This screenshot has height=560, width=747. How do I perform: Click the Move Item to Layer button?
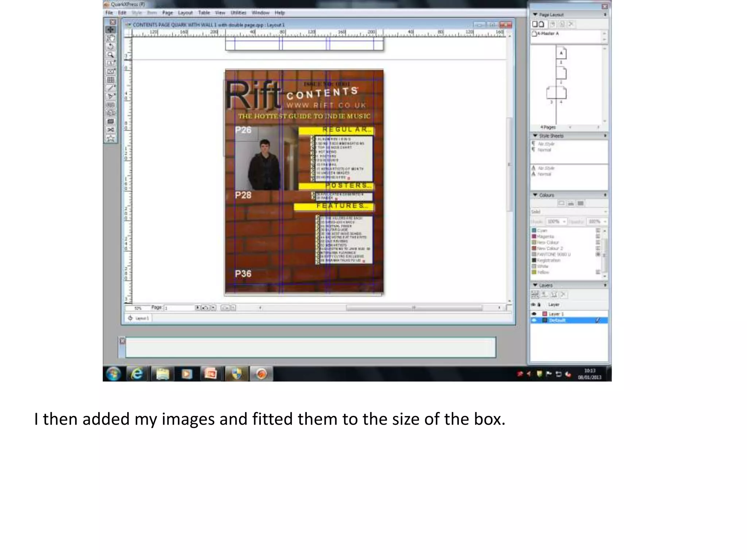coord(545,295)
